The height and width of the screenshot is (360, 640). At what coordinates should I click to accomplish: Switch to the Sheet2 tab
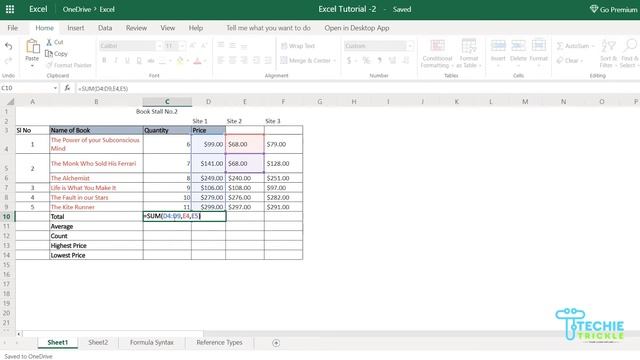coord(98,342)
